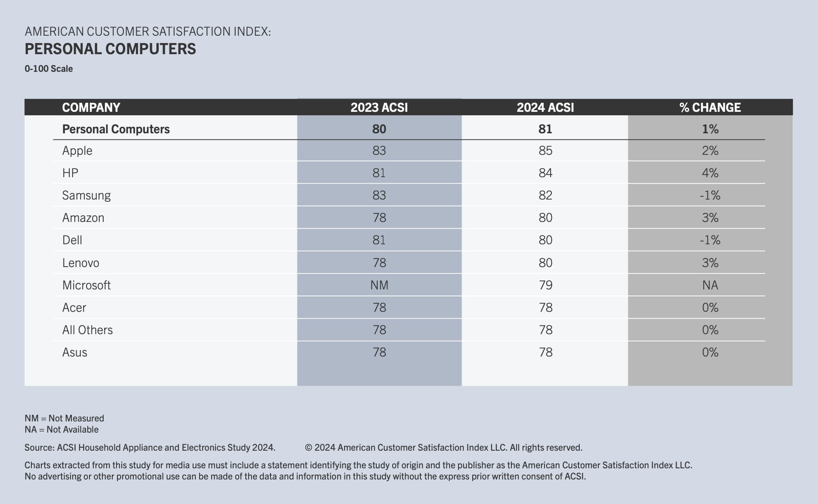Click the bold Personal Computers row label
This screenshot has width=818, height=504.
point(116,129)
